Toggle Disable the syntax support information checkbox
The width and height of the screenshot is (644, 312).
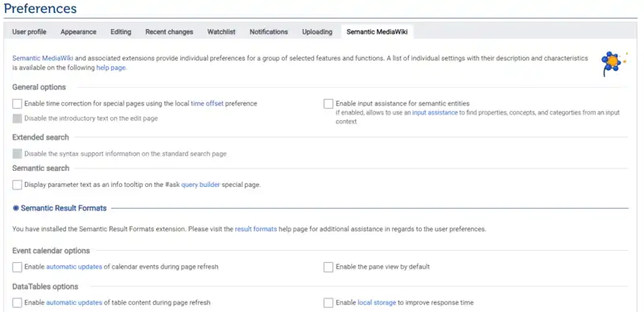(17, 154)
